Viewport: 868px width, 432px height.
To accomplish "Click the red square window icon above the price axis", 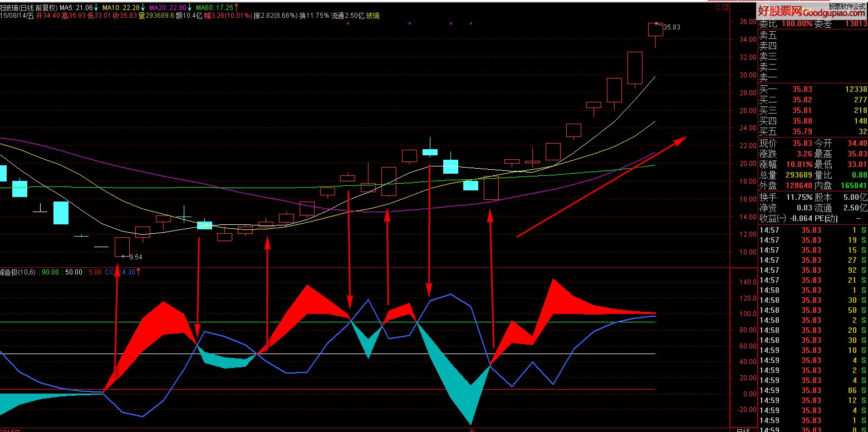I will tap(725, 8).
